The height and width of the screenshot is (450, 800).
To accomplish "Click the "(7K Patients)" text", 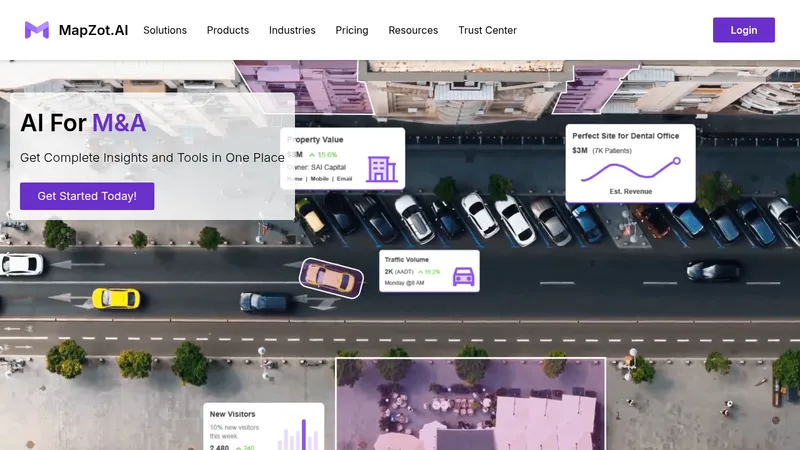I will [x=612, y=151].
